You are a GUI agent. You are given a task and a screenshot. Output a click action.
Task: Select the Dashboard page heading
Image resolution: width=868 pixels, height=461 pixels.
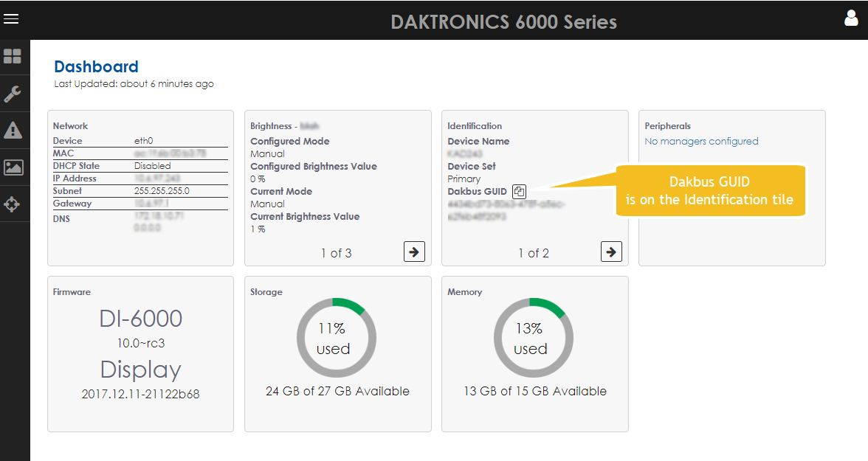pos(96,67)
